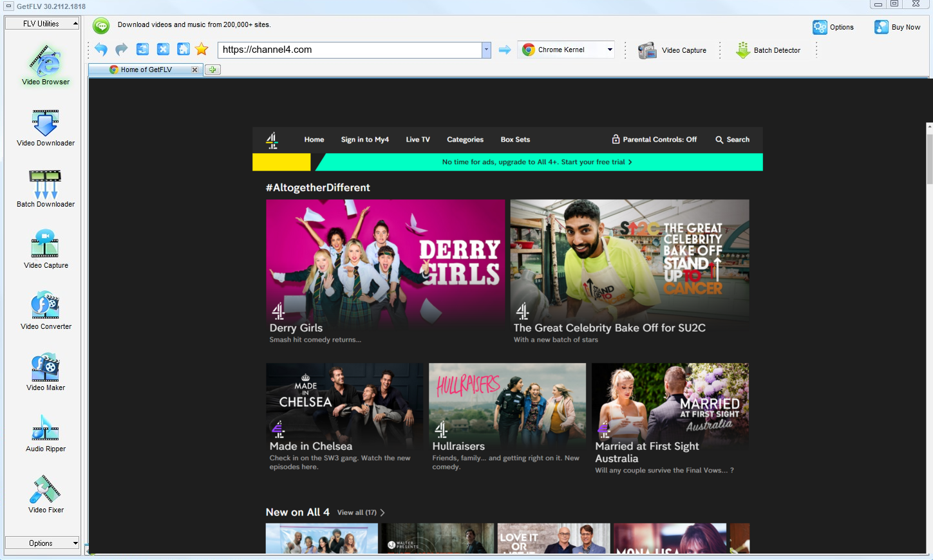Expand the FLV Utilities panel header
This screenshot has height=560, width=933.
[42, 24]
